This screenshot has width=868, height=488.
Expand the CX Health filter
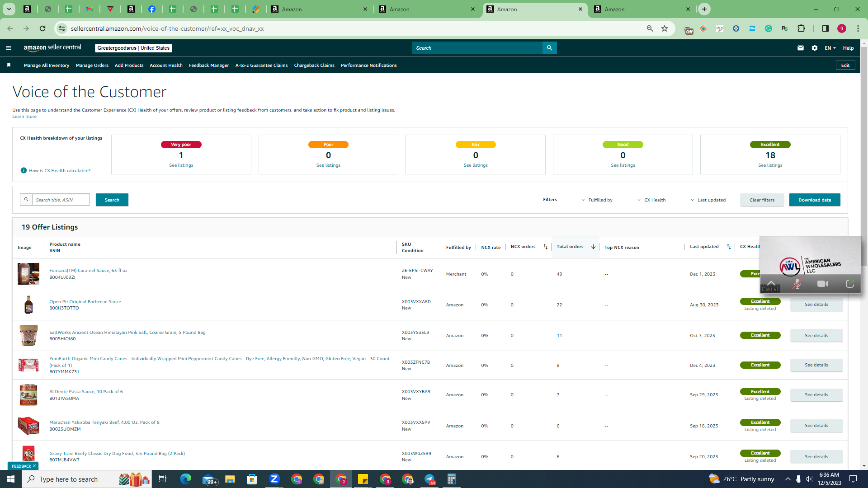pyautogui.click(x=651, y=200)
